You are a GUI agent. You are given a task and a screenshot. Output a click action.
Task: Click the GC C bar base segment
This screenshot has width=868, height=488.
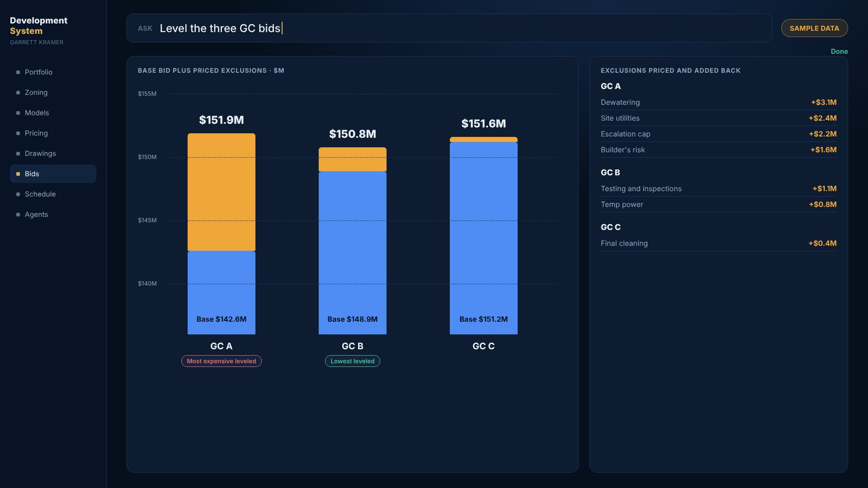click(483, 238)
